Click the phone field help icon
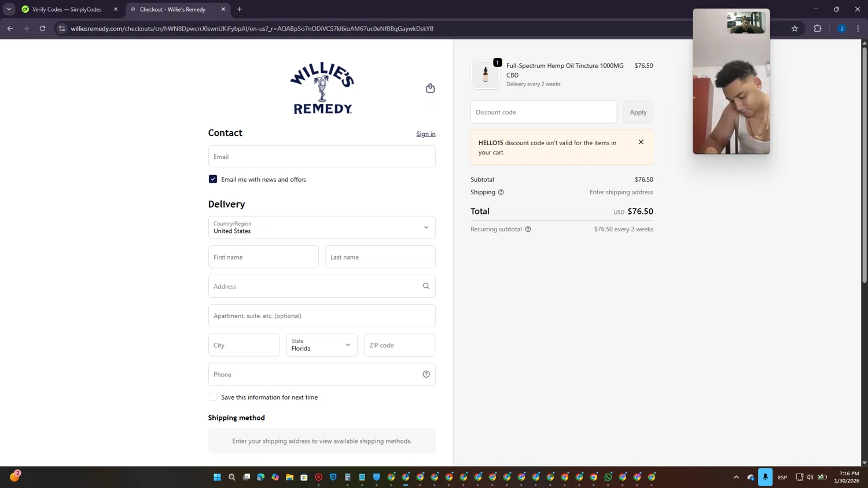 (426, 374)
